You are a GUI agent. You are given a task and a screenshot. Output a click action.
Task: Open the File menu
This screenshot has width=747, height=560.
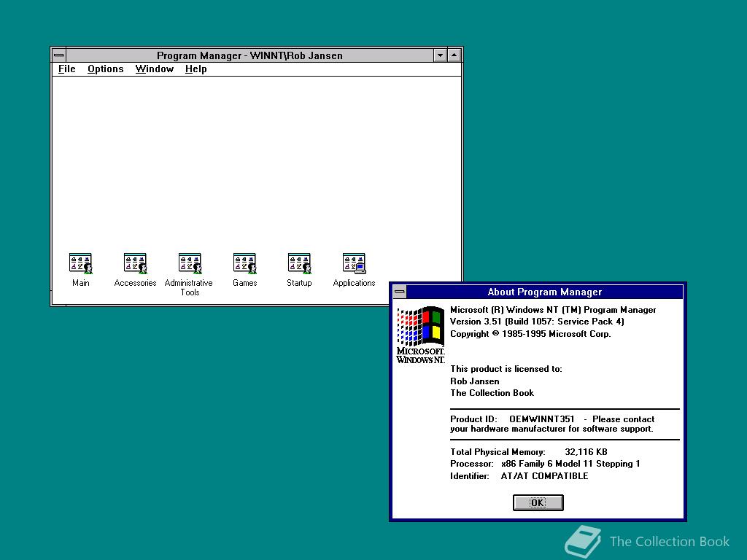click(x=66, y=69)
